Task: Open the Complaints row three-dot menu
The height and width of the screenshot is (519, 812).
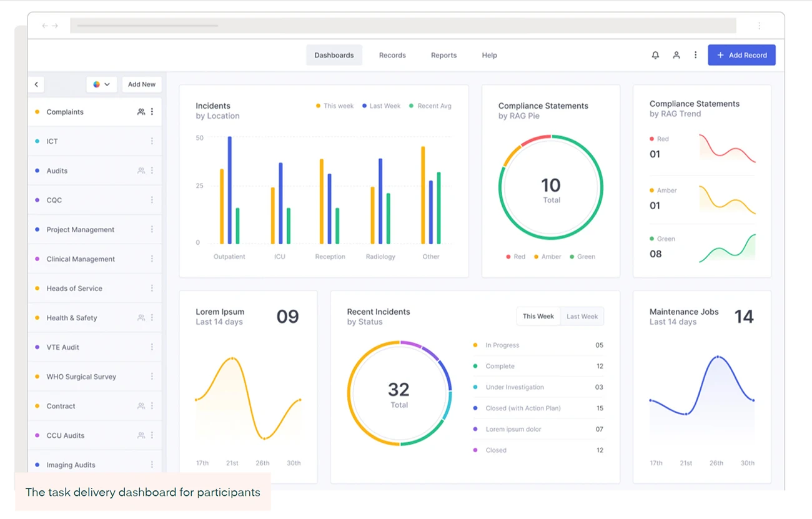Action: [x=152, y=112]
